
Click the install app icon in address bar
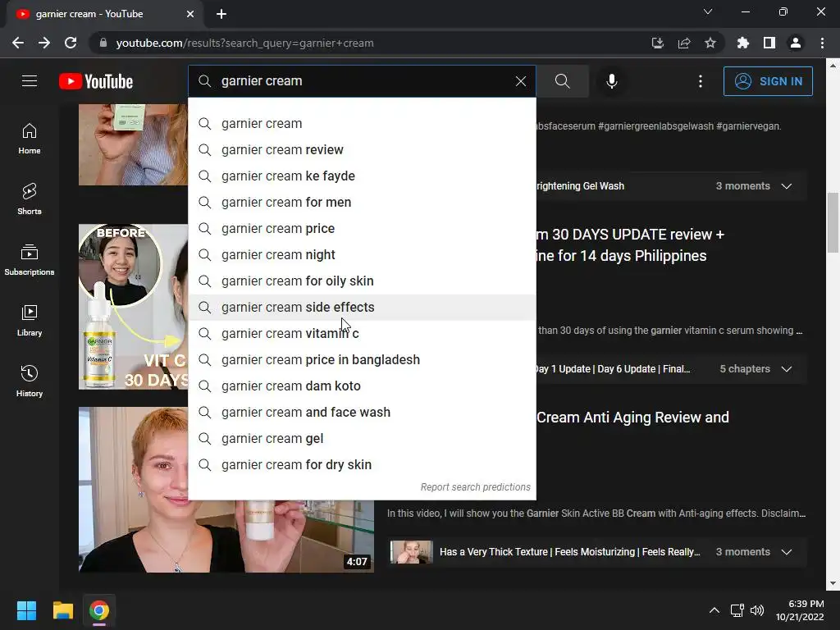point(657,43)
